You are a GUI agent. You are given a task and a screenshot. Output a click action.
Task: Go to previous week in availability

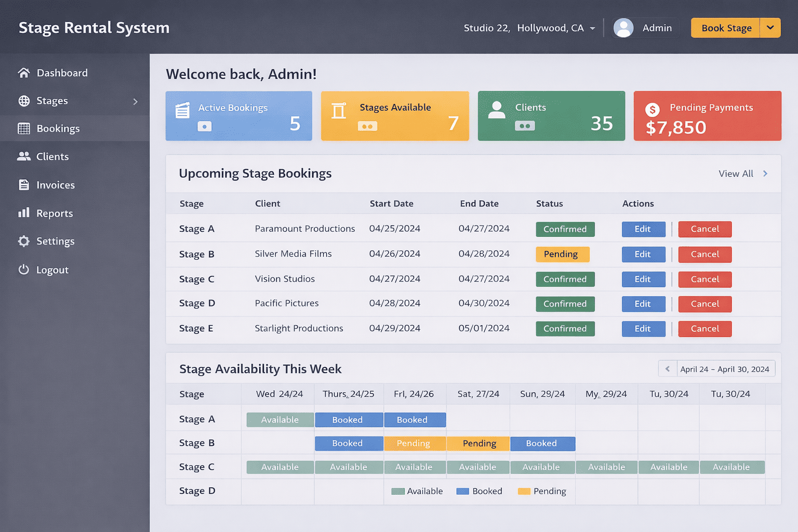pyautogui.click(x=668, y=369)
